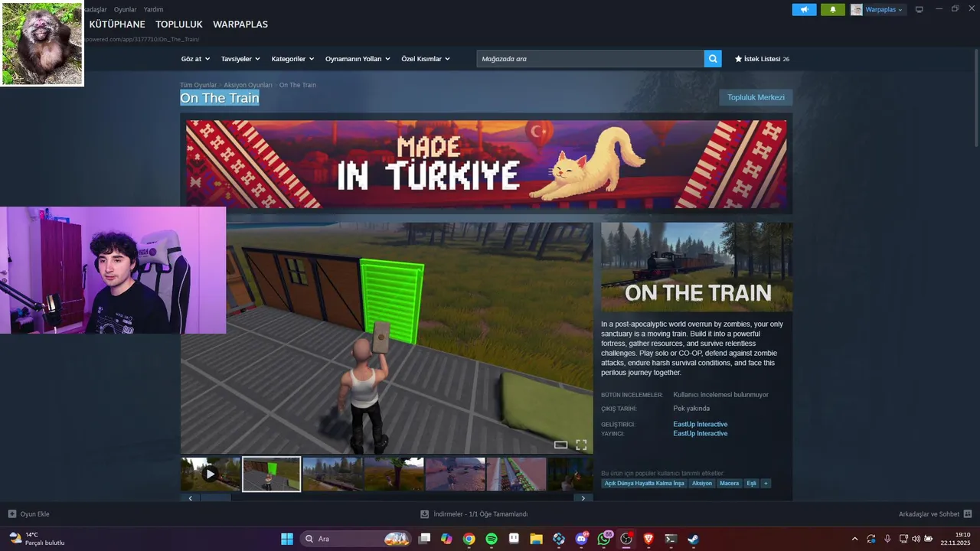Click the Aksiyon Oyunları breadcrumb
This screenshot has width=980, height=551.
point(248,85)
